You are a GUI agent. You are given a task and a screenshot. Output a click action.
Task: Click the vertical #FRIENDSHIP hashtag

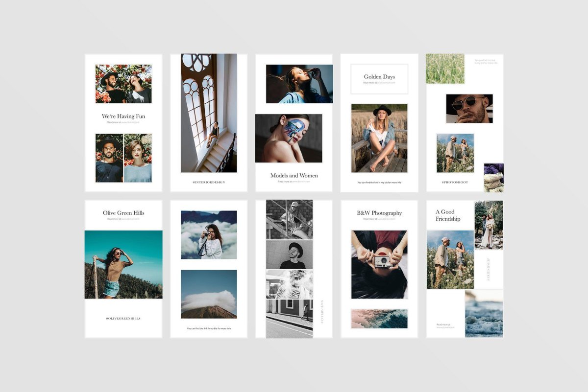pyautogui.click(x=489, y=269)
